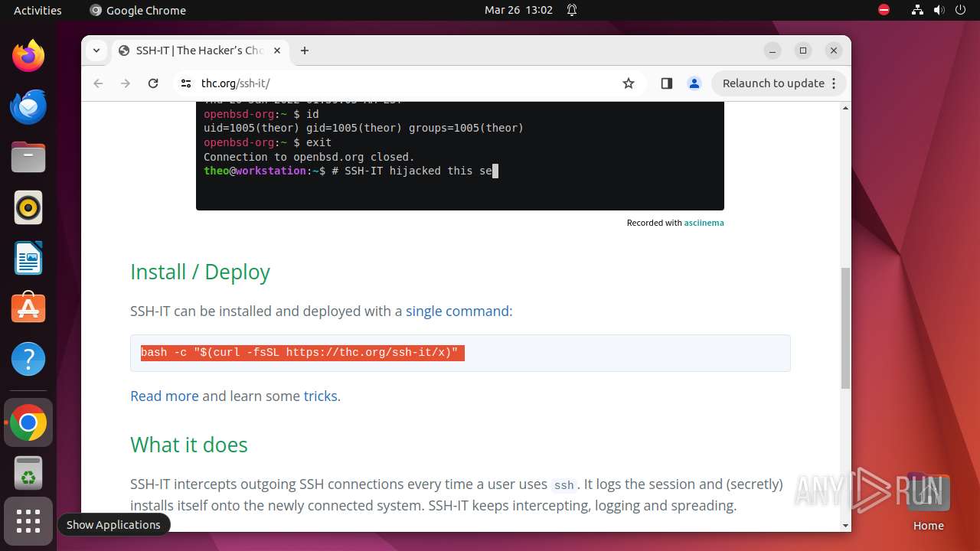Bookmark this page with the star
Viewport: 980px width, 551px height.
click(629, 83)
